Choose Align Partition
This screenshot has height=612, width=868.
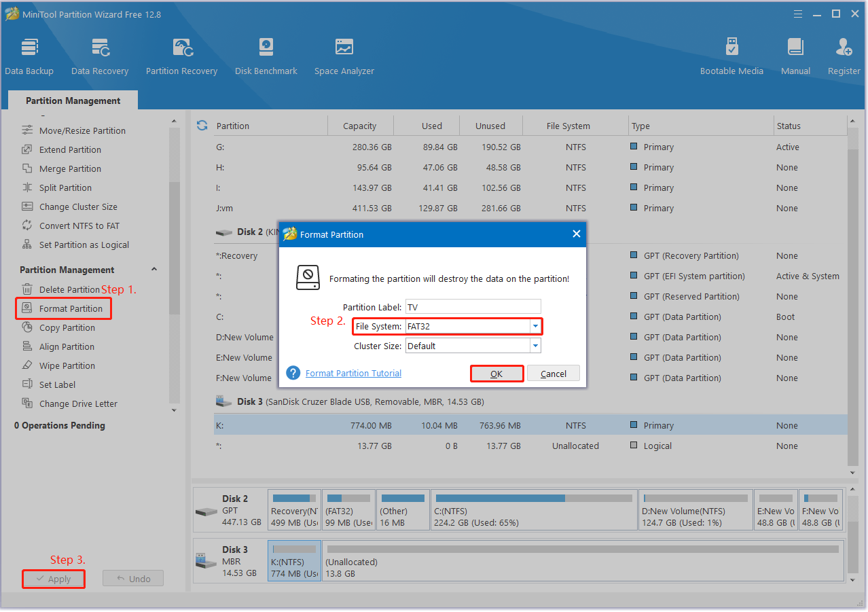coord(67,346)
